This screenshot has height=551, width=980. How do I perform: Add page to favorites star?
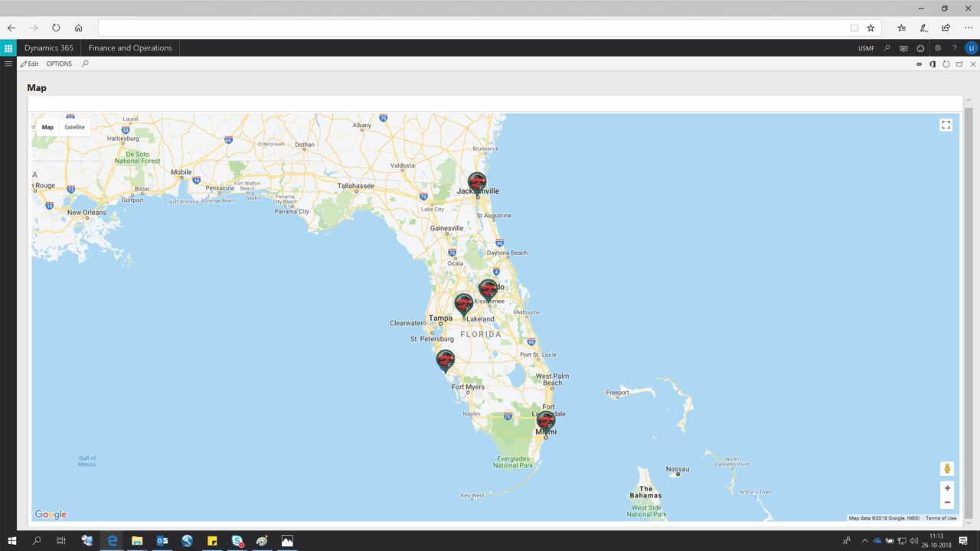click(x=871, y=28)
